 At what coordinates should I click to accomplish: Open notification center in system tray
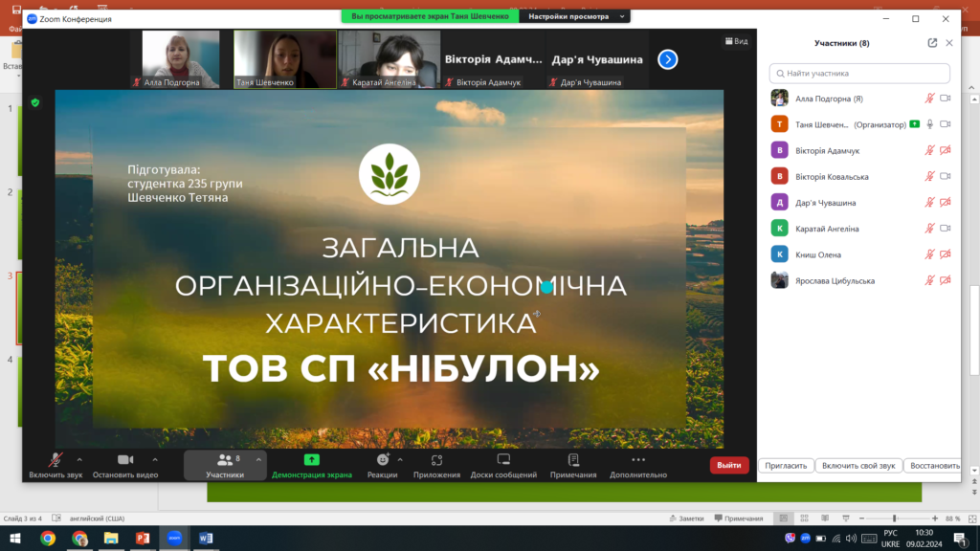(x=959, y=538)
